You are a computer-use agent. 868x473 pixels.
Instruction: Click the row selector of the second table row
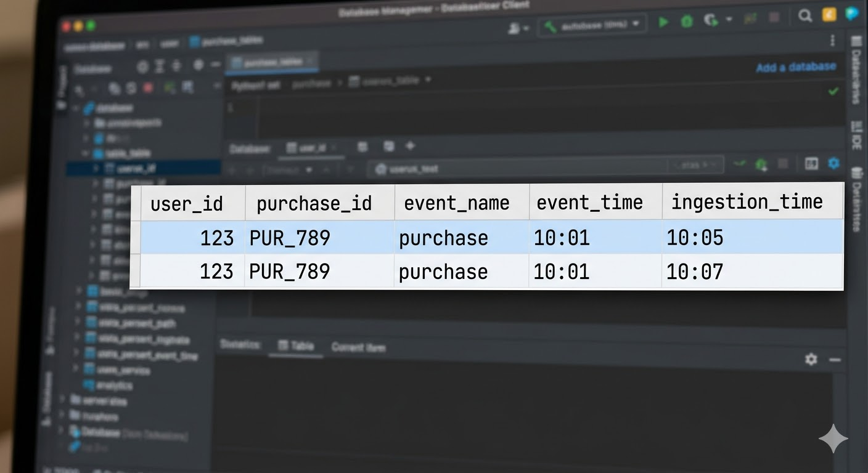[136, 271]
